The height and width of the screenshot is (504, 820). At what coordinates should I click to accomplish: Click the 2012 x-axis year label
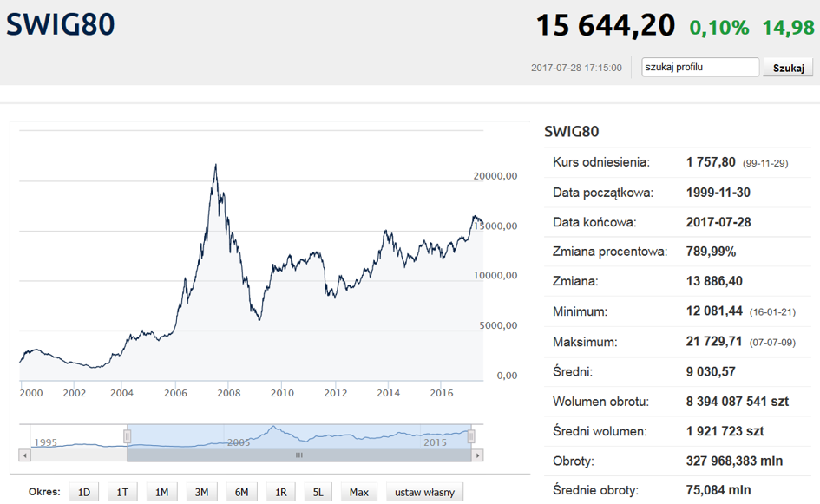(335, 393)
